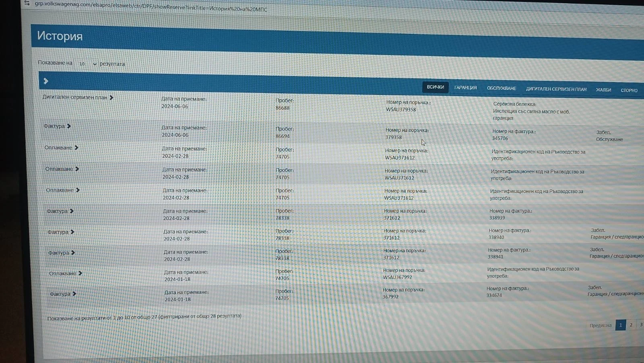Go to pagination page 1
644x363 pixels.
[621, 325]
